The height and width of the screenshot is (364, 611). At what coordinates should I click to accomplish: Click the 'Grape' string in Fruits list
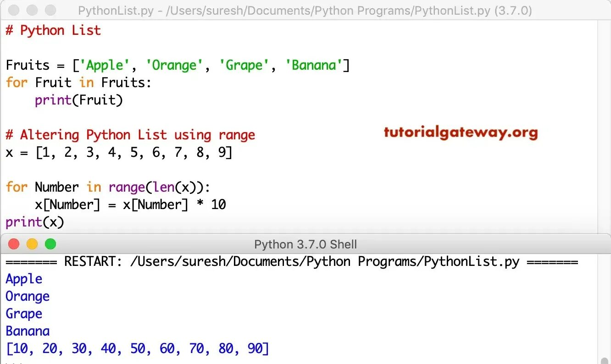point(244,65)
